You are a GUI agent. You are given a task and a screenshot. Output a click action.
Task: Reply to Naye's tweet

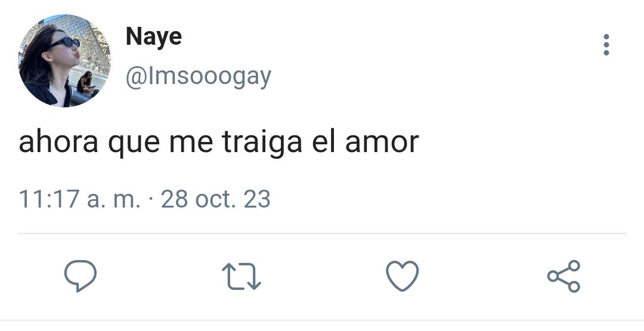[x=80, y=276]
